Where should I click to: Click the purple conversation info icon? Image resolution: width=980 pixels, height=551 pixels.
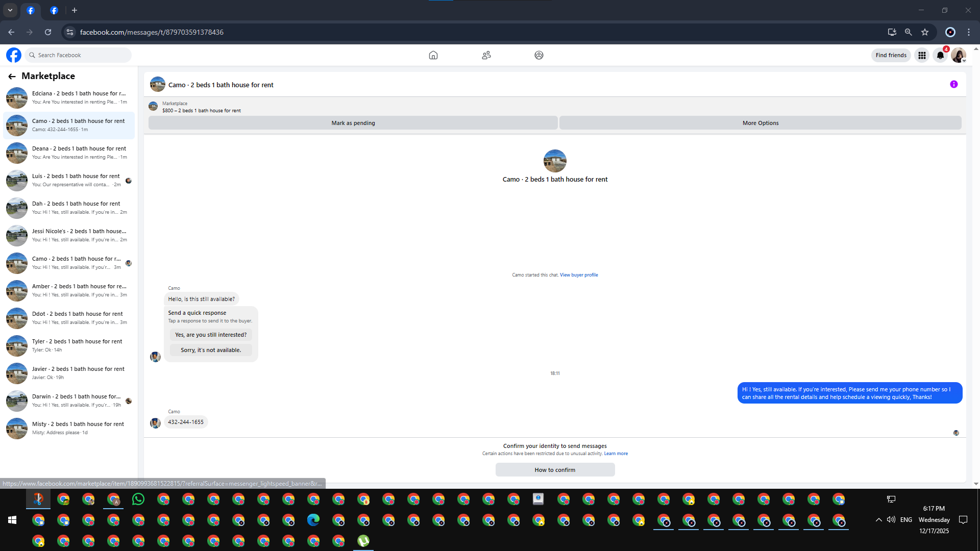tap(953, 84)
